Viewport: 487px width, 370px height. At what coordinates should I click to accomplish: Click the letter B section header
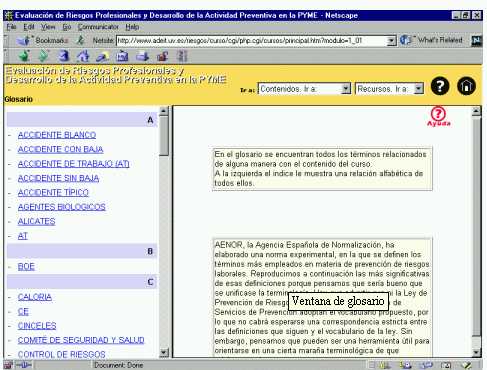[82, 251]
